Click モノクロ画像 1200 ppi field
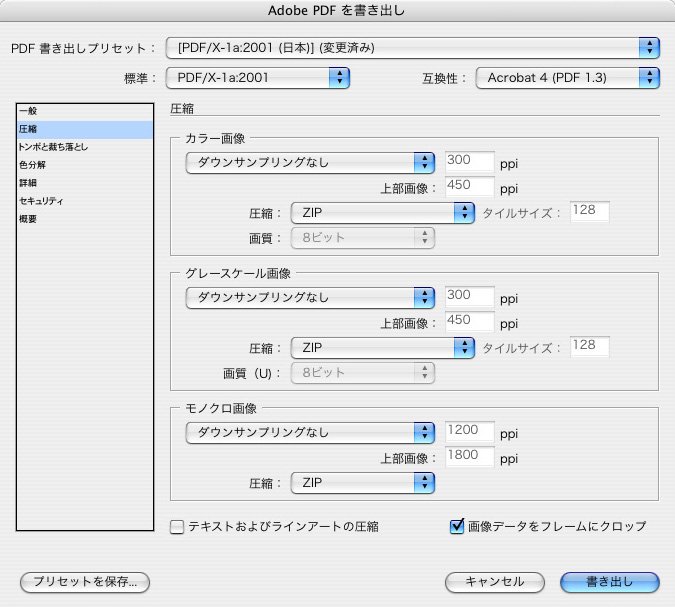The width and height of the screenshot is (675, 607). coord(470,432)
